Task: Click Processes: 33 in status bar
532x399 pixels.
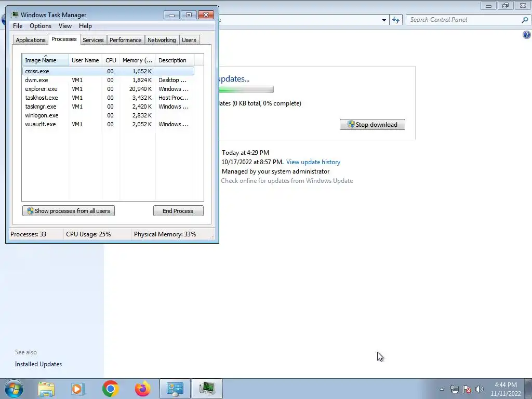Action: [x=28, y=234]
